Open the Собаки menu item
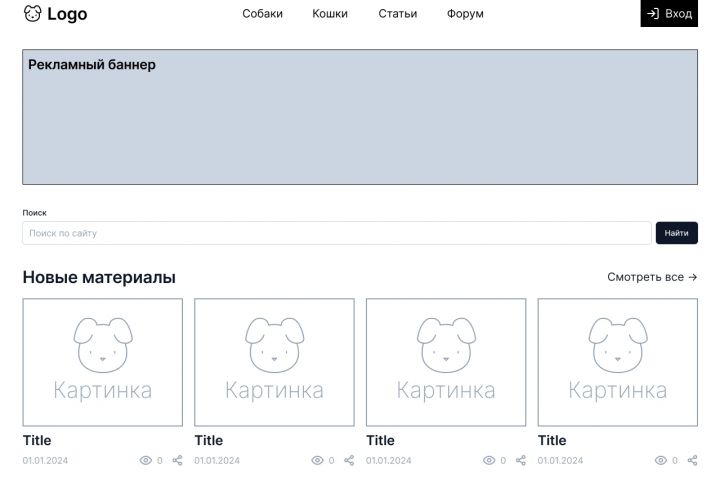The width and height of the screenshot is (720, 480). 262,14
